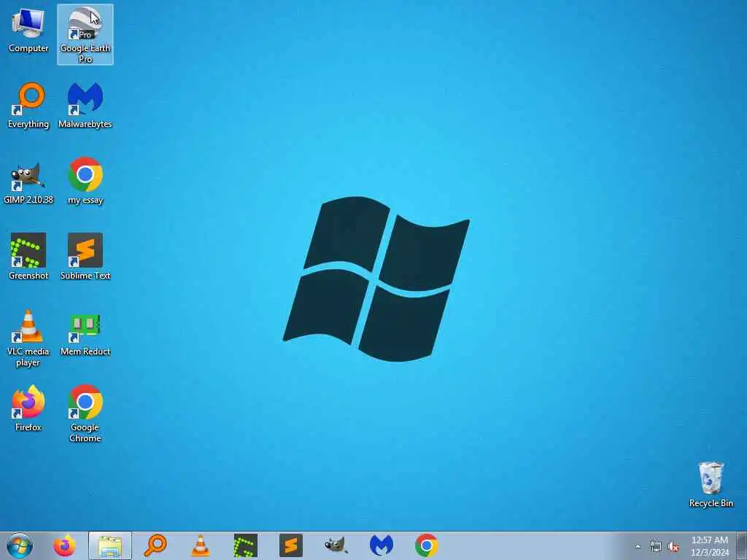Image resolution: width=747 pixels, height=560 pixels.
Task: Launch VLC from the taskbar
Action: pyautogui.click(x=201, y=545)
